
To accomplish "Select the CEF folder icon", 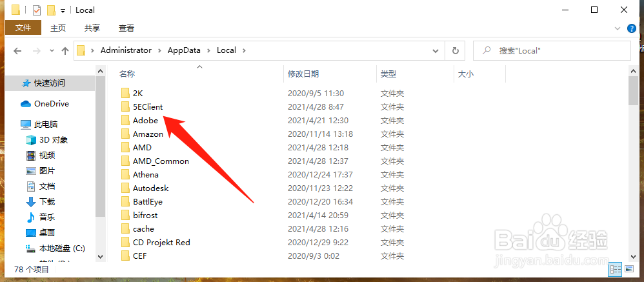I will (x=125, y=256).
